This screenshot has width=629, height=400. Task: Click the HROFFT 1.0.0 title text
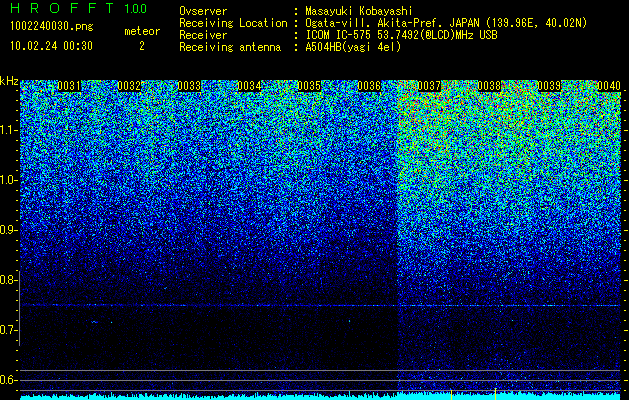pyautogui.click(x=79, y=8)
